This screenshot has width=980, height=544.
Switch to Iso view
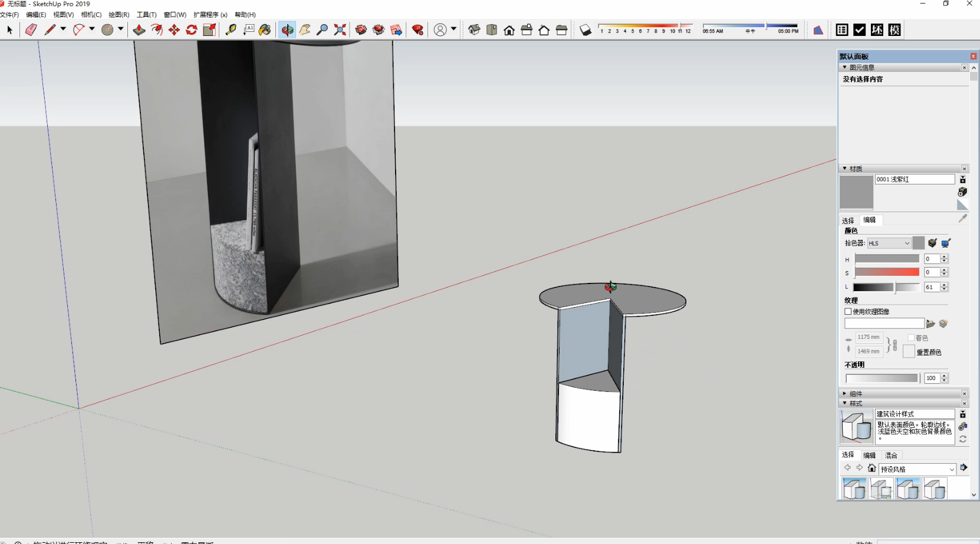click(x=474, y=29)
